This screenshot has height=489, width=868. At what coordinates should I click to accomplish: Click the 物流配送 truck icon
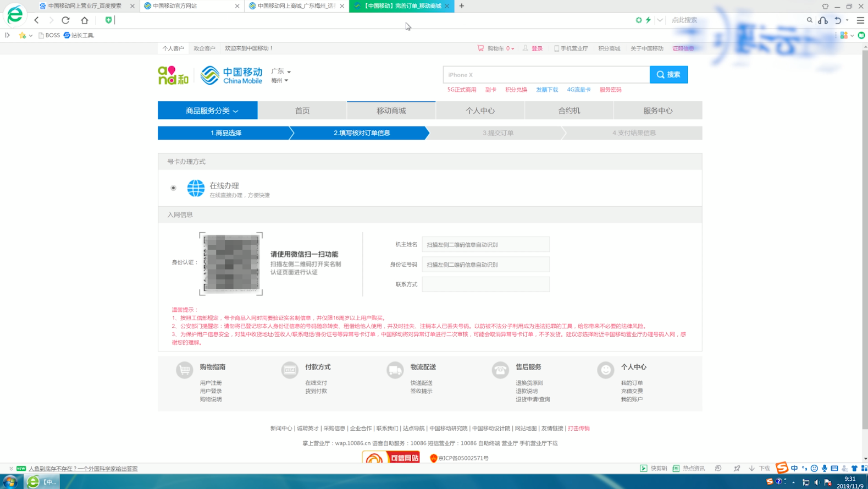395,370
